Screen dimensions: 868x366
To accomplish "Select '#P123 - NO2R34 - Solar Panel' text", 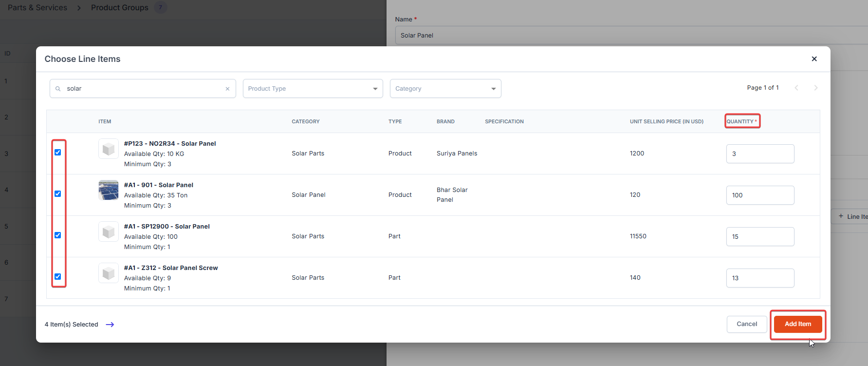I will [x=170, y=144].
